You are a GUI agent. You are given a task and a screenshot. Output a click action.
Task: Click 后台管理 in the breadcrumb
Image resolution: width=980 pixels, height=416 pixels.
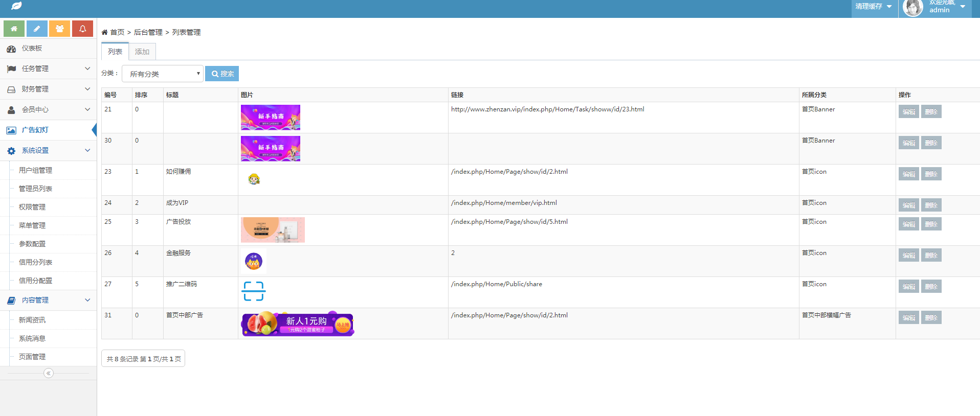(x=148, y=32)
